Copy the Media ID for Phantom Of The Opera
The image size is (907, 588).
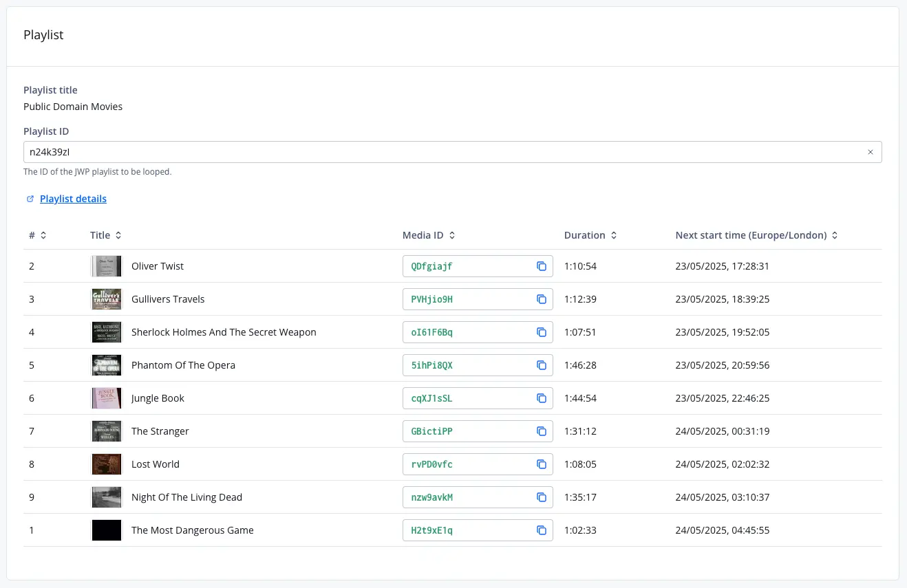[x=542, y=365]
